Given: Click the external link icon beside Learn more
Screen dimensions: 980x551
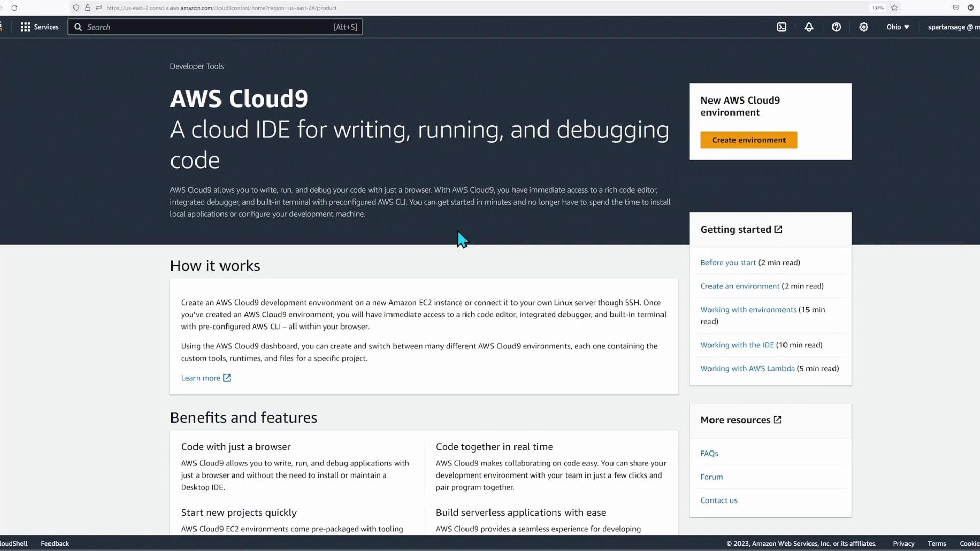Looking at the screenshot, I should coord(227,378).
